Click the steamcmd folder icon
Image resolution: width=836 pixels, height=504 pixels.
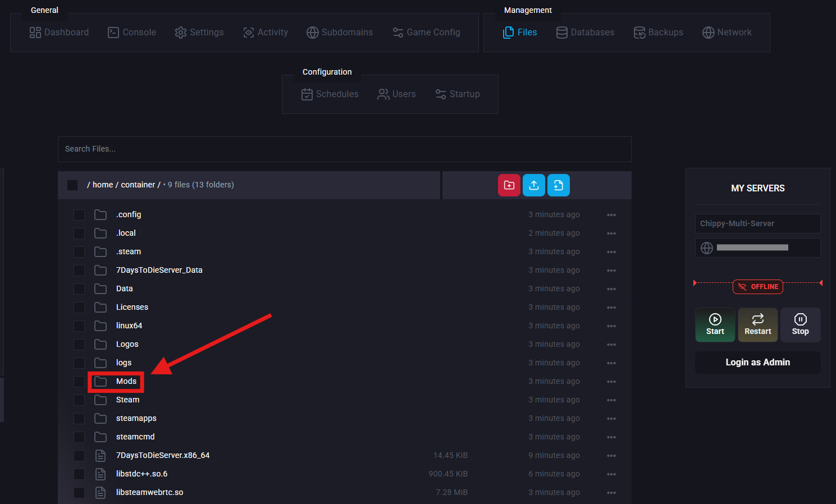100,437
